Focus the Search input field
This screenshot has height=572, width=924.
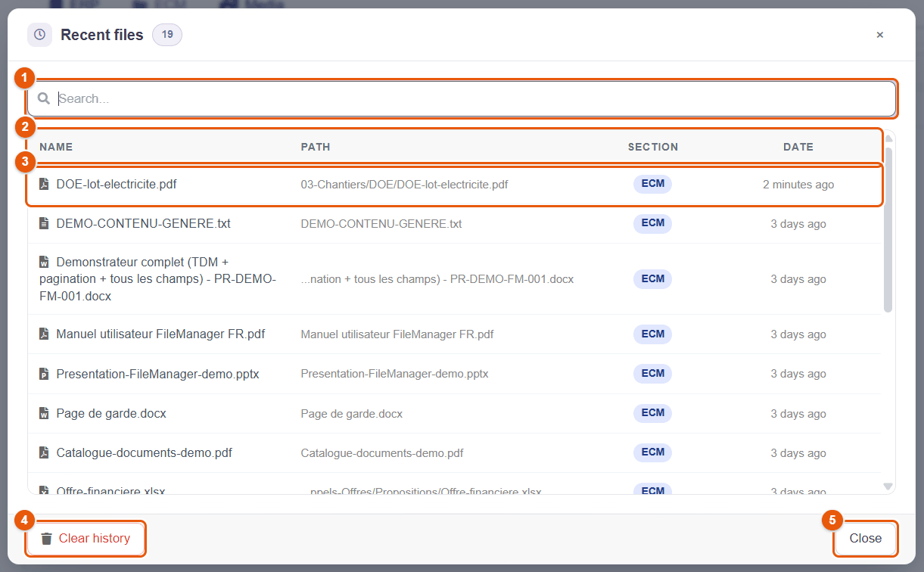click(x=462, y=98)
